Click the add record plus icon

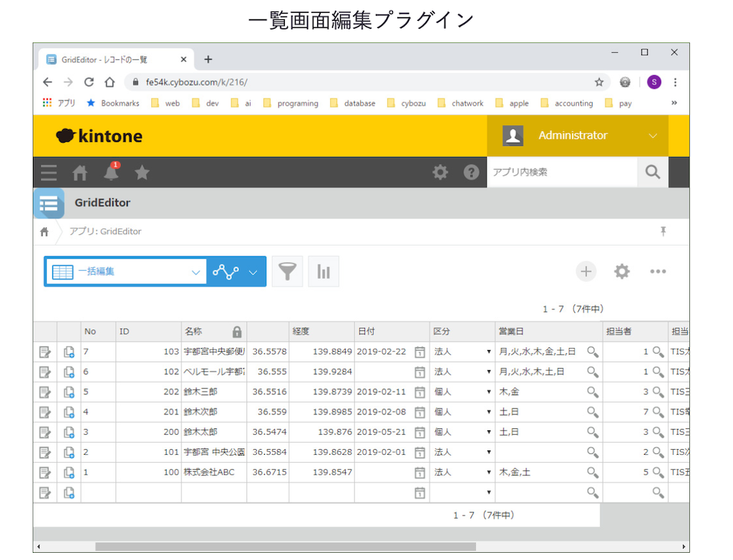tap(586, 271)
